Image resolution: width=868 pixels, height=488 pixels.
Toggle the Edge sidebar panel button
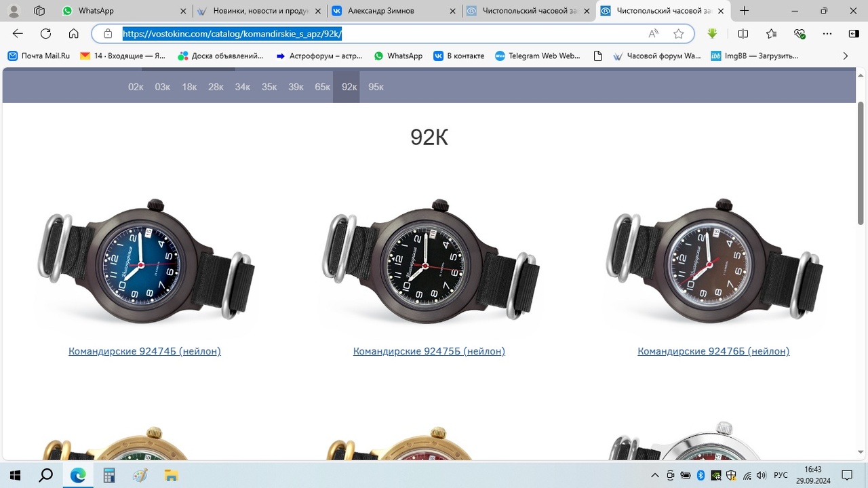pyautogui.click(x=854, y=34)
